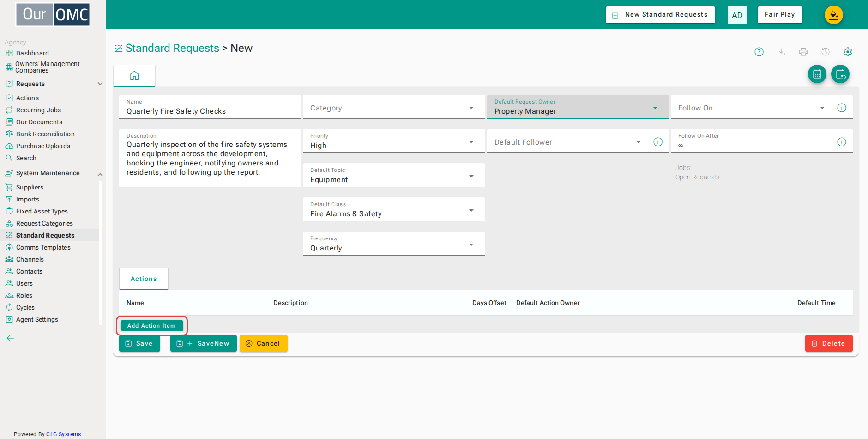Click the print icon
The width and height of the screenshot is (868, 439).
[803, 52]
